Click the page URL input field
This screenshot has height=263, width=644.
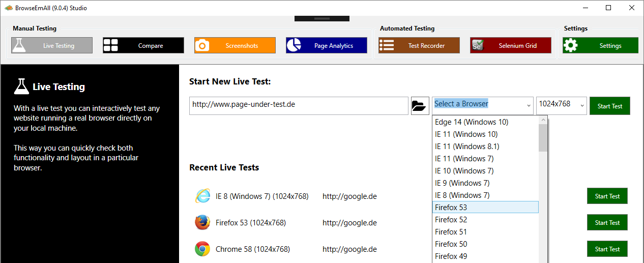pyautogui.click(x=299, y=106)
